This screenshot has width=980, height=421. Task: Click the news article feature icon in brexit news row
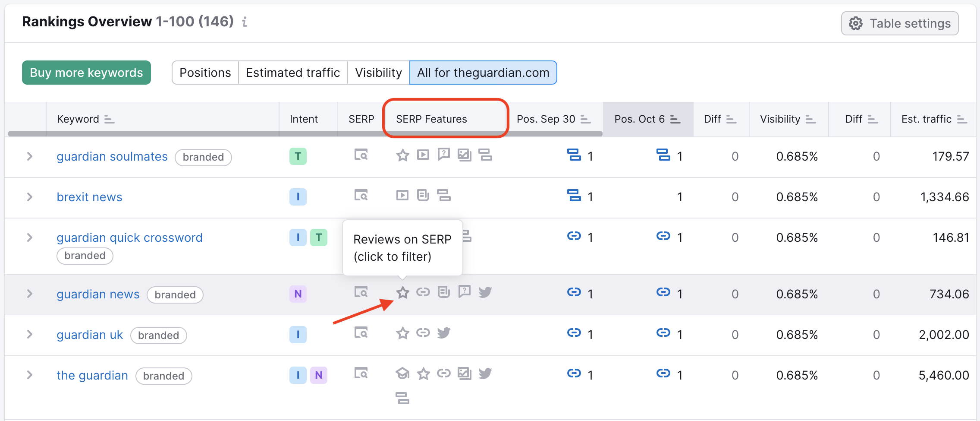point(423,195)
